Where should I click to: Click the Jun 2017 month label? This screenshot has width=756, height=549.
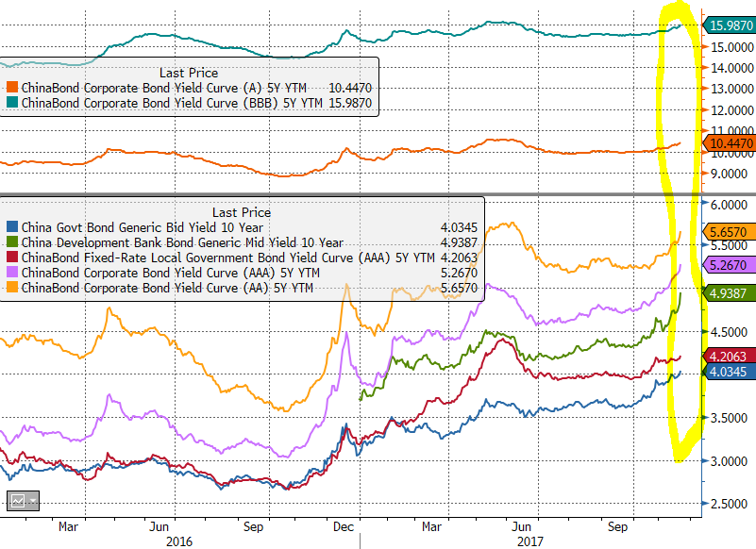[x=521, y=526]
